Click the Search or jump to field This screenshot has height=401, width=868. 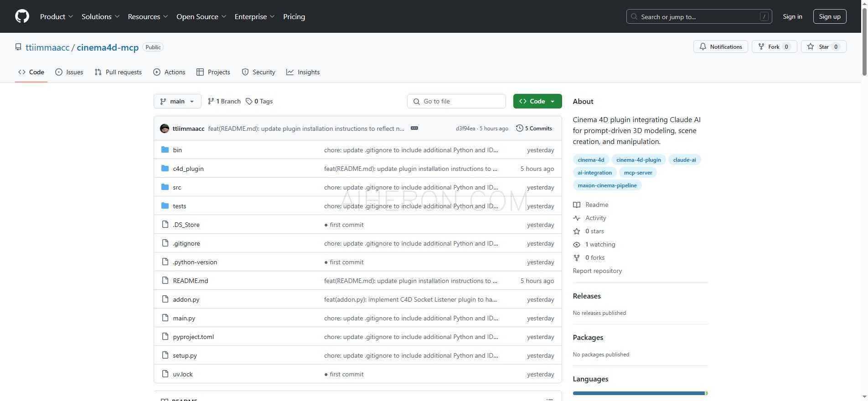(699, 16)
